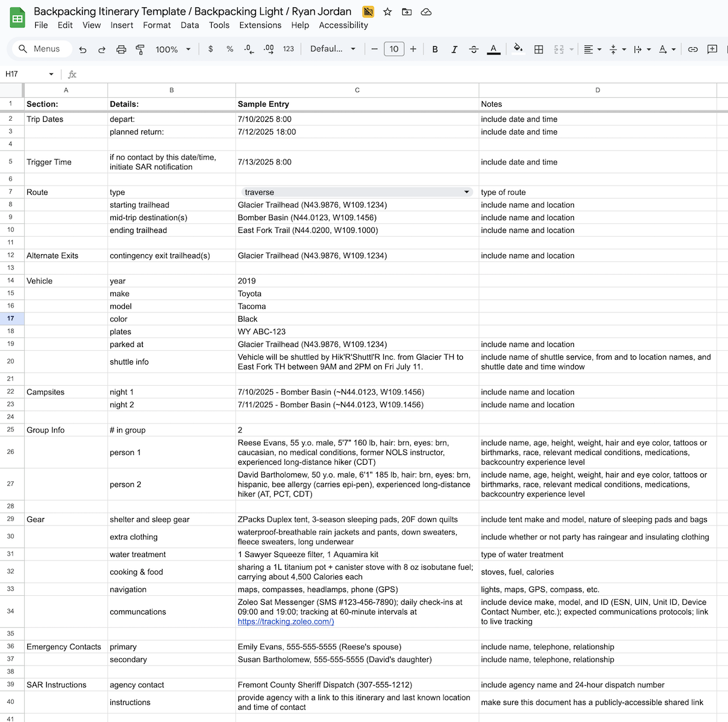Select the cell reading WY ABC-123
Image resolution: width=728 pixels, height=722 pixels.
click(x=357, y=332)
